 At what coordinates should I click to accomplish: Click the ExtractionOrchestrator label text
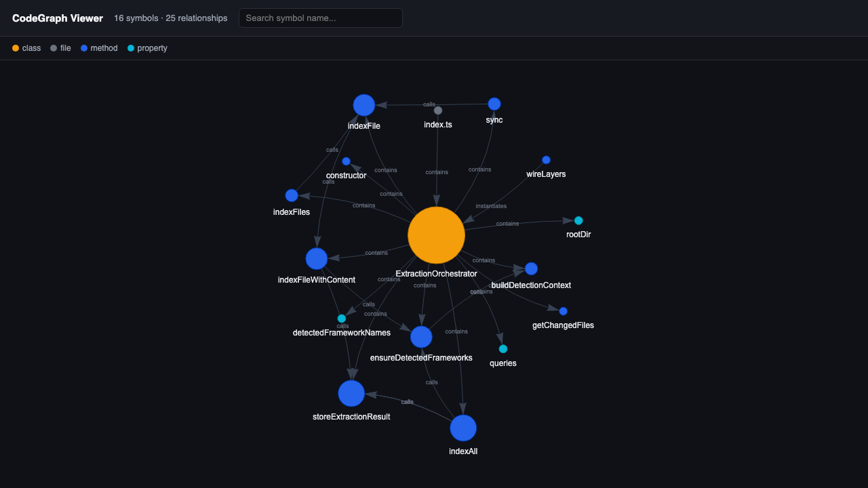tap(436, 274)
